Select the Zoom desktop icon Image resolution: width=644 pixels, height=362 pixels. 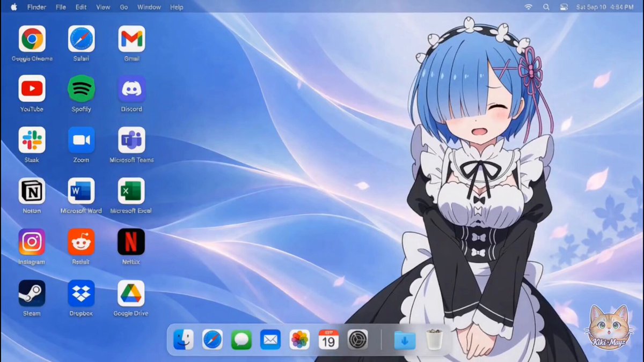tap(81, 140)
